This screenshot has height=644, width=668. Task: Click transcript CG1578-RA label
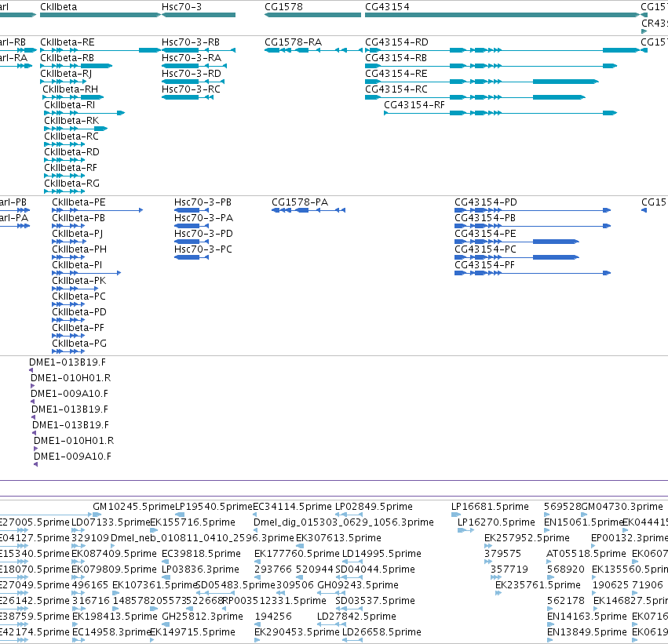[293, 42]
